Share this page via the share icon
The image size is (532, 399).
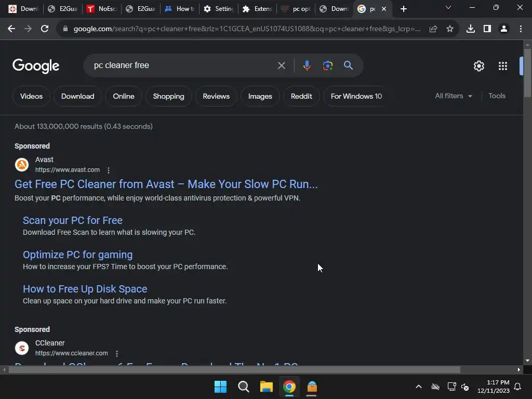[x=433, y=29]
